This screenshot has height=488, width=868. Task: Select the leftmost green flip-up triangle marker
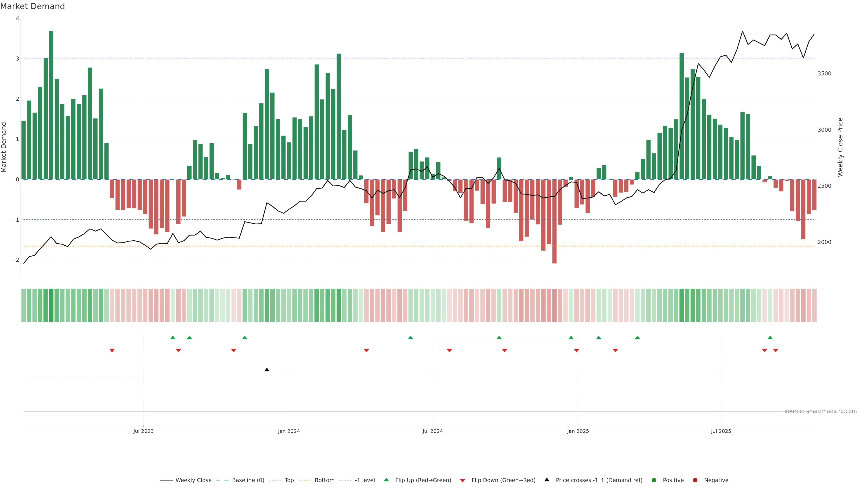tap(173, 338)
